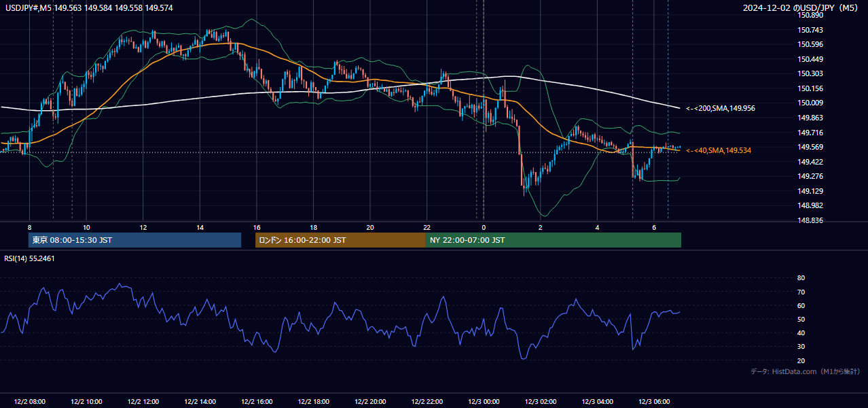This screenshot has width=868, height=408.
Task: Click hour tick 8 below price chart
Action: [x=29, y=227]
